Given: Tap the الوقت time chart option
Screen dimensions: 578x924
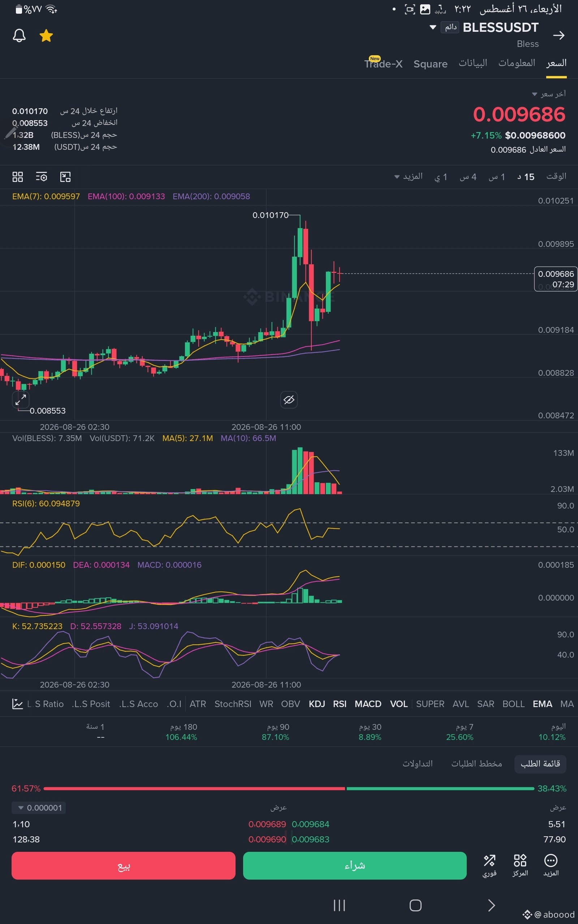Looking at the screenshot, I should pyautogui.click(x=556, y=176).
